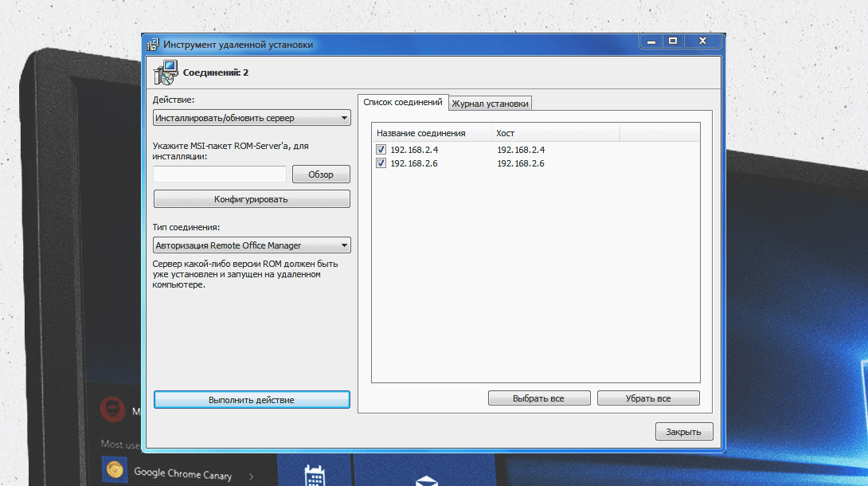Image resolution: width=868 pixels, height=486 pixels.
Task: Minimize the remote install tool window
Action: tap(651, 41)
